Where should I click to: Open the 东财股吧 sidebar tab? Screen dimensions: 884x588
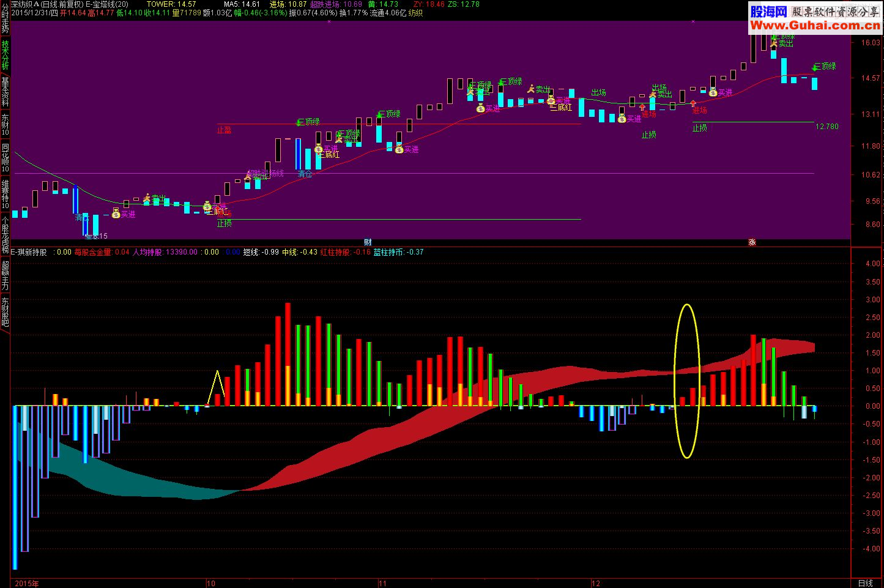[x=5, y=312]
